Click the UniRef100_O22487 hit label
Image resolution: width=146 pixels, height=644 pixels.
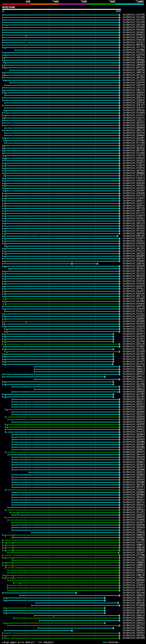coord(134,552)
